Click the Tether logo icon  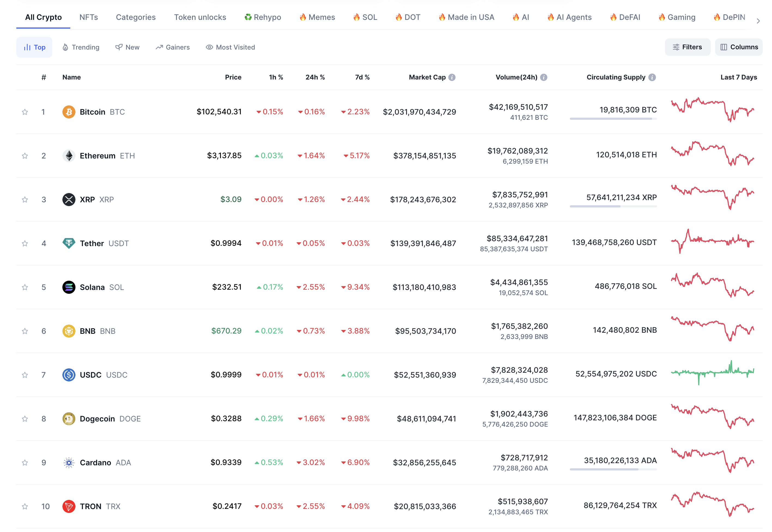tap(69, 243)
